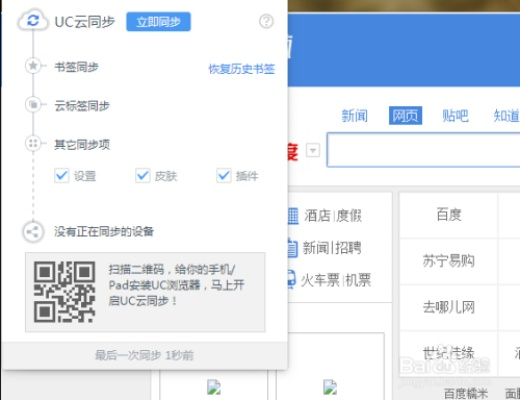
Task: Open 苏宁易购 site shortcut
Action: click(x=449, y=261)
